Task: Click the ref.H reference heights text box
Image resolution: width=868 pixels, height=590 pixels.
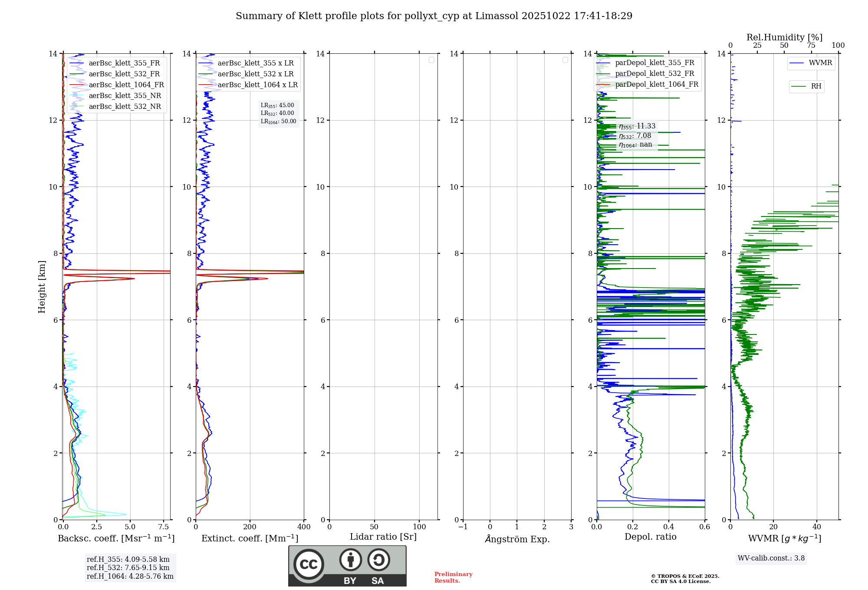Action: (x=130, y=568)
